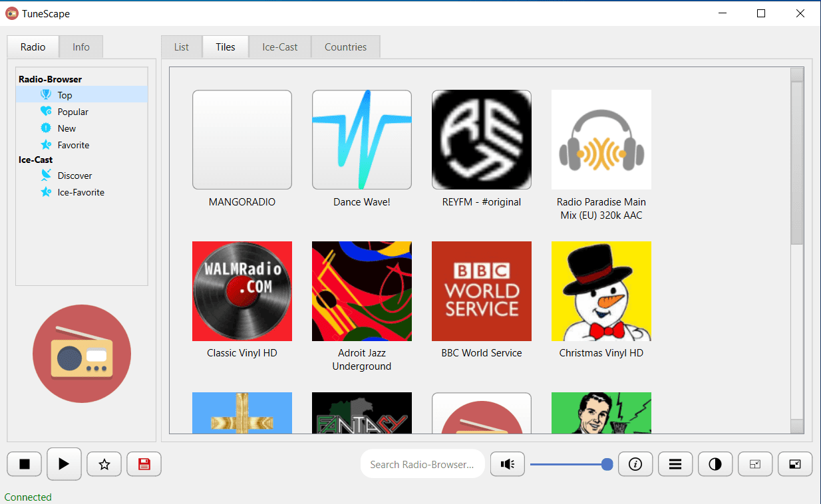Open the Classic Vinyl HD tile
This screenshot has height=504, width=821.
[242, 291]
